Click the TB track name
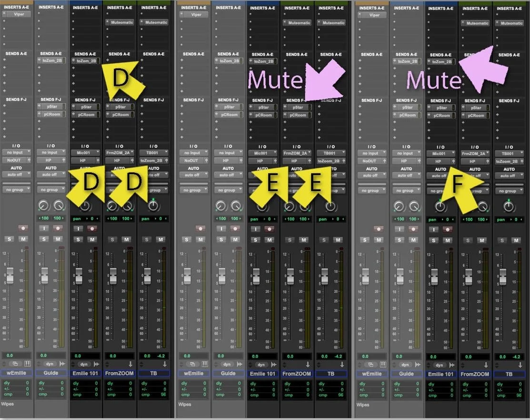Image resolution: width=530 pixels, height=420 pixels. point(153,373)
